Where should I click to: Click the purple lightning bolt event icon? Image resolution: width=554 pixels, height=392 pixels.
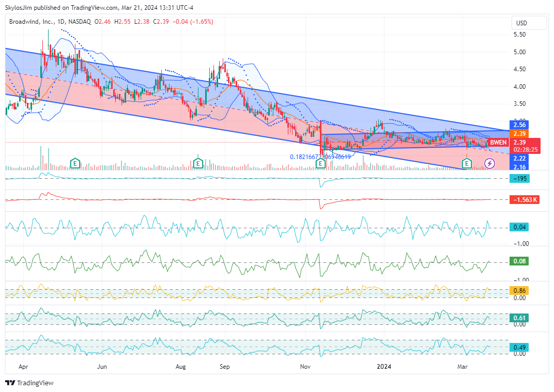[x=489, y=164]
